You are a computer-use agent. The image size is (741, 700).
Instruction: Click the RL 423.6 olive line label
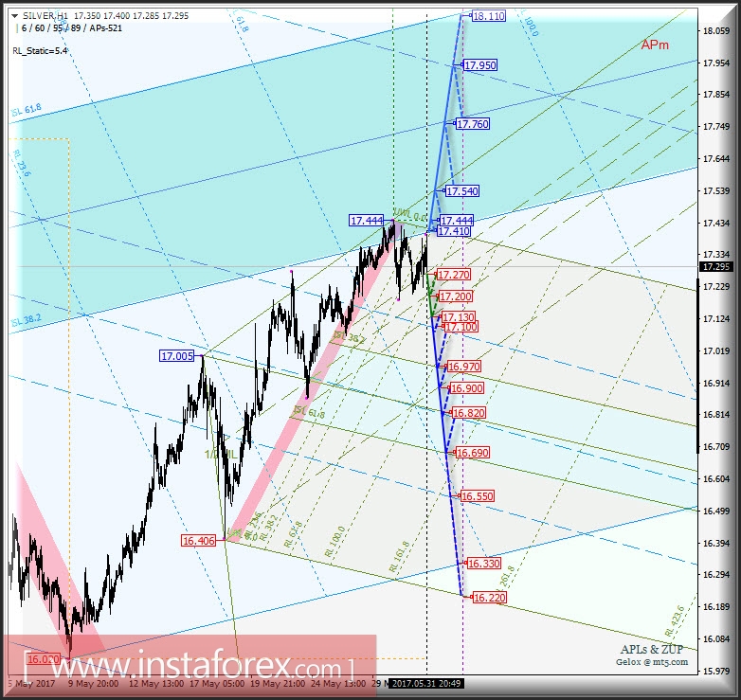coord(675,620)
